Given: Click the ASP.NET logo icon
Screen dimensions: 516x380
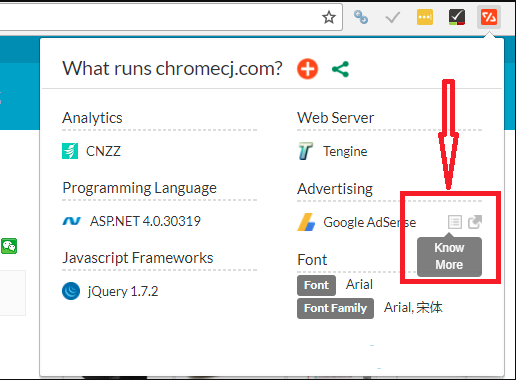Looking at the screenshot, I should [72, 221].
